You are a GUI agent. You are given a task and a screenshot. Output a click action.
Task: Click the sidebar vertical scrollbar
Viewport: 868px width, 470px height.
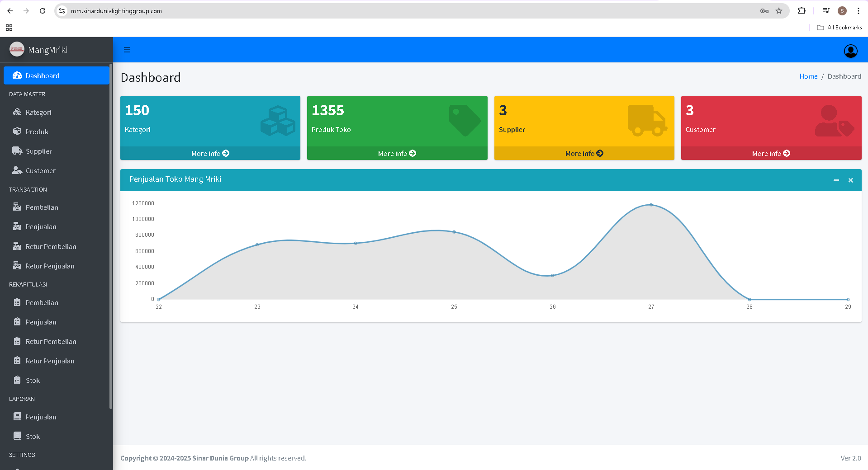click(x=111, y=236)
